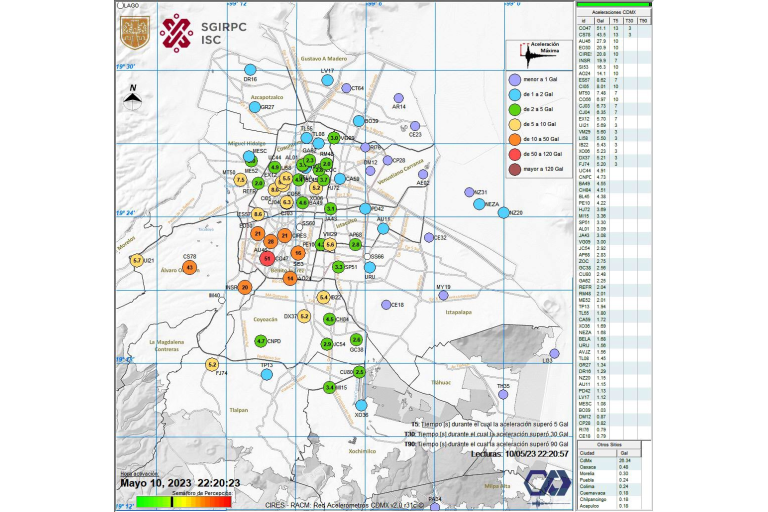
Task: Click the 'menor a 1 Gal' legend swatch
Action: click(x=514, y=79)
